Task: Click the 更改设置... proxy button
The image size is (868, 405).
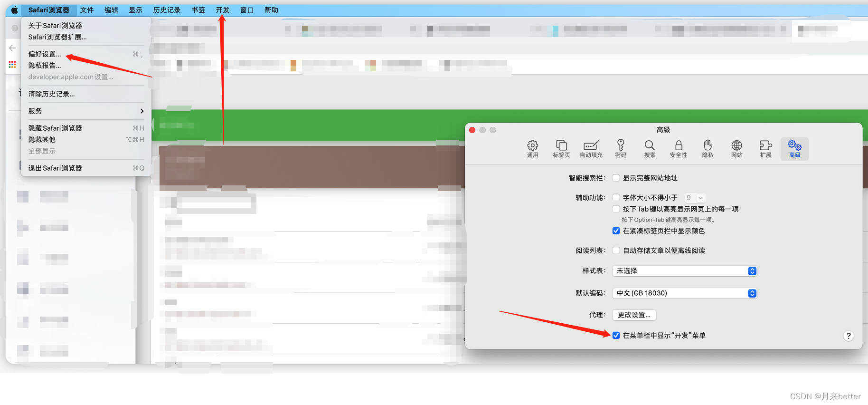Action: pyautogui.click(x=634, y=315)
